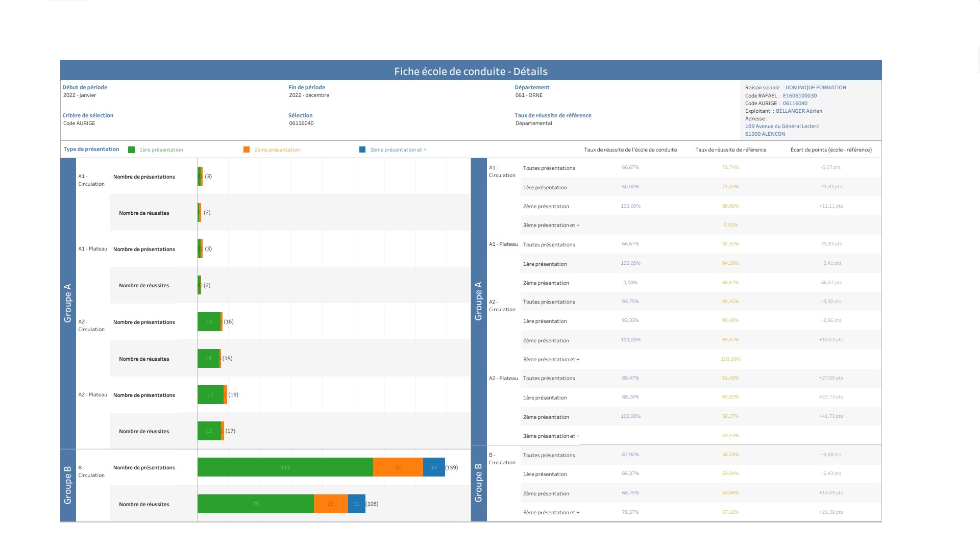
Task: Click BELLANGER Adrien exploitant name
Action: (799, 111)
